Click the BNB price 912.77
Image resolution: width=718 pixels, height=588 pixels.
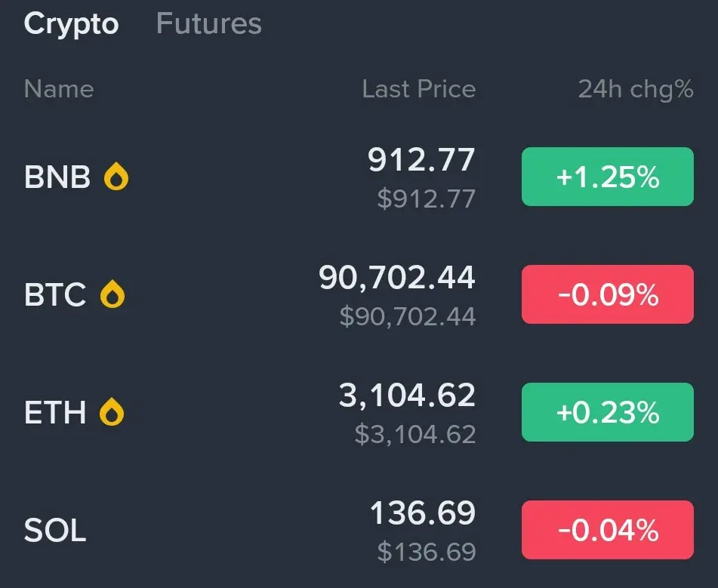click(421, 160)
